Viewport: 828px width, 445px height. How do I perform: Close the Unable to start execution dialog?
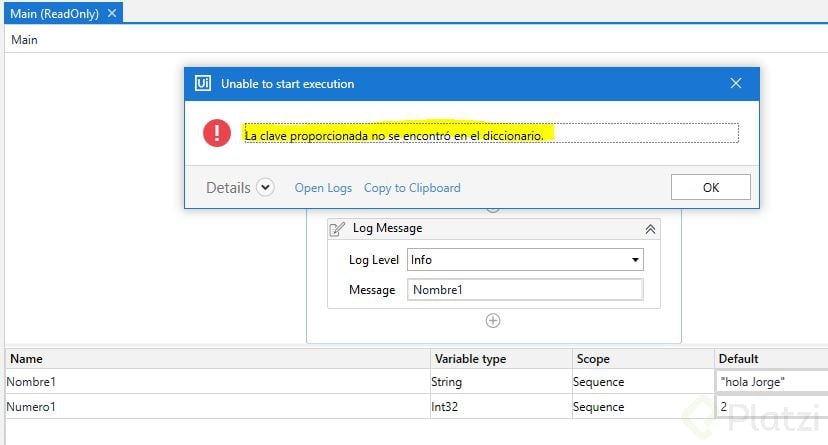pos(736,83)
